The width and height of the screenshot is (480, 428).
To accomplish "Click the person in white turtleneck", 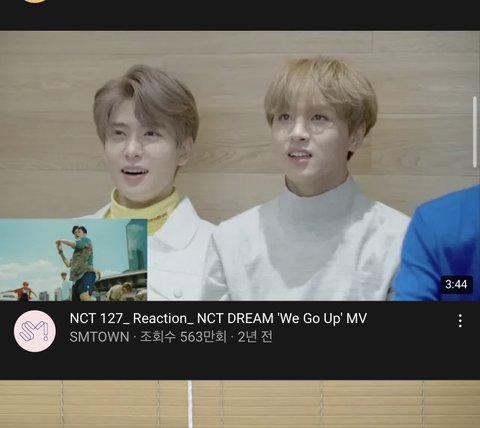I will click(x=310, y=180).
